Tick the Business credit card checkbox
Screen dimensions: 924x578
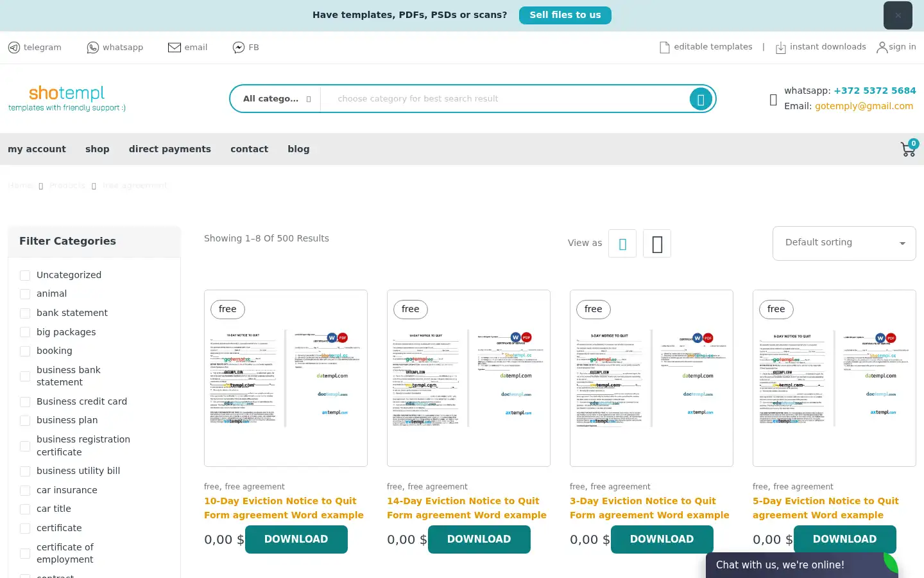(x=25, y=402)
